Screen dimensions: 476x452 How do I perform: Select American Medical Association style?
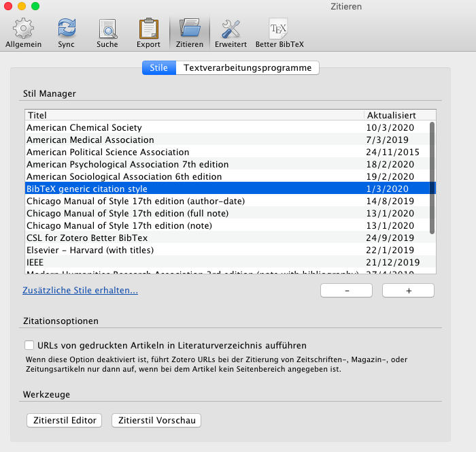230,140
